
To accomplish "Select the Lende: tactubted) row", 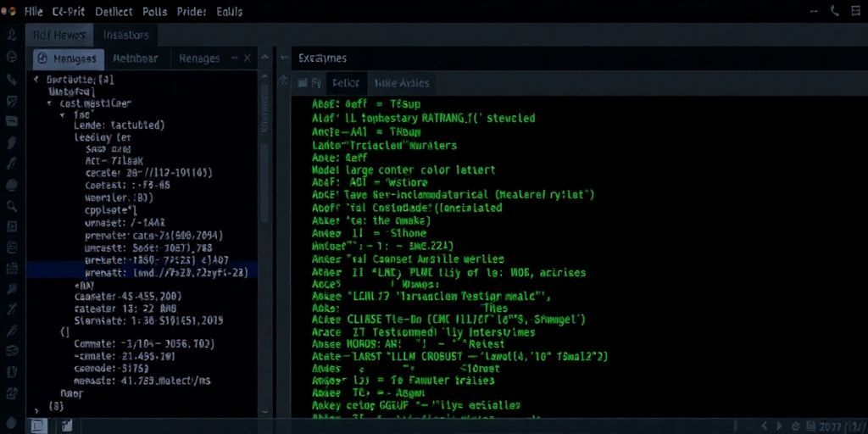I will click(119, 125).
